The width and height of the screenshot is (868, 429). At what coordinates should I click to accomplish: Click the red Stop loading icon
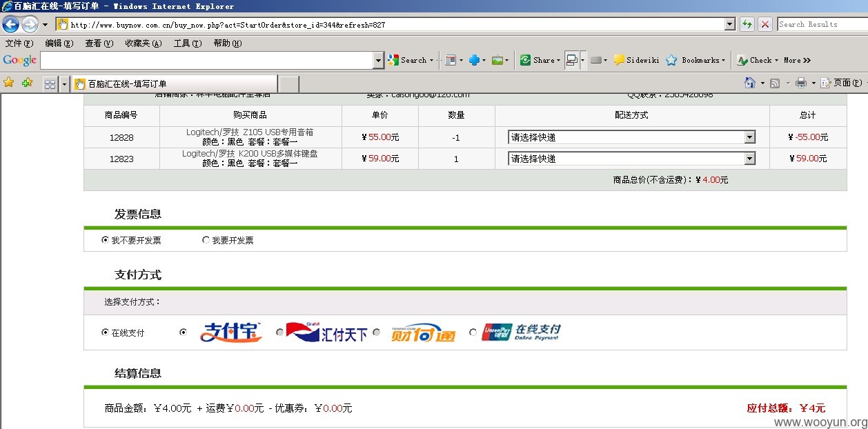click(x=765, y=24)
